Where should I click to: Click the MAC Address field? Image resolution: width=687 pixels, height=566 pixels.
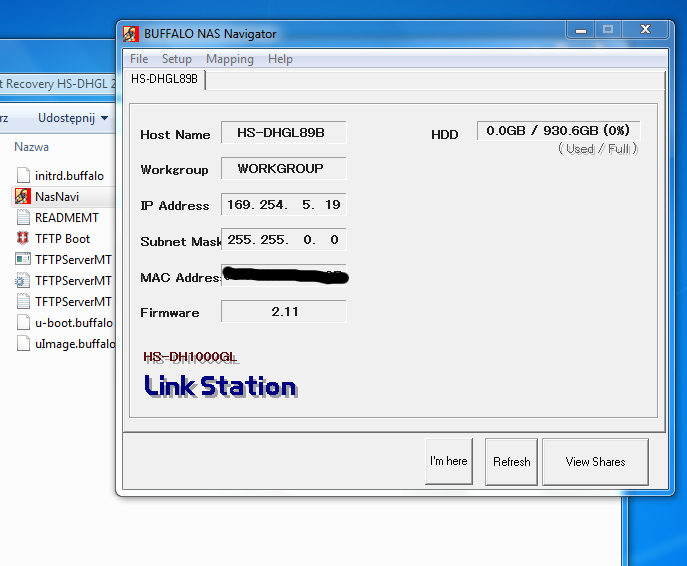click(283, 276)
